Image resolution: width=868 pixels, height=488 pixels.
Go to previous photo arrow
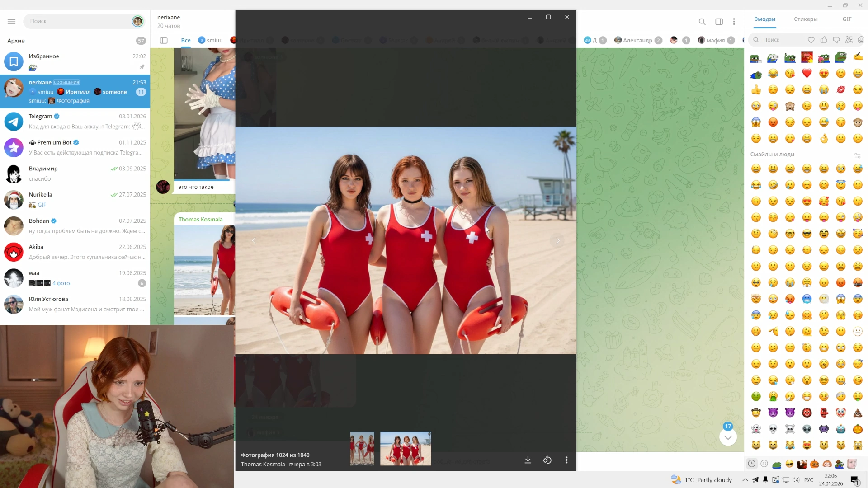coord(254,241)
